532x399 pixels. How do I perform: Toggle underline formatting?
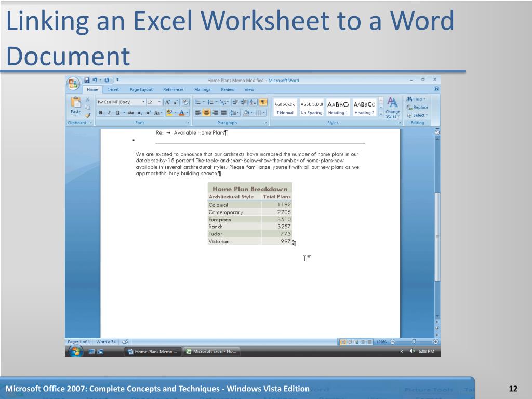(x=118, y=113)
